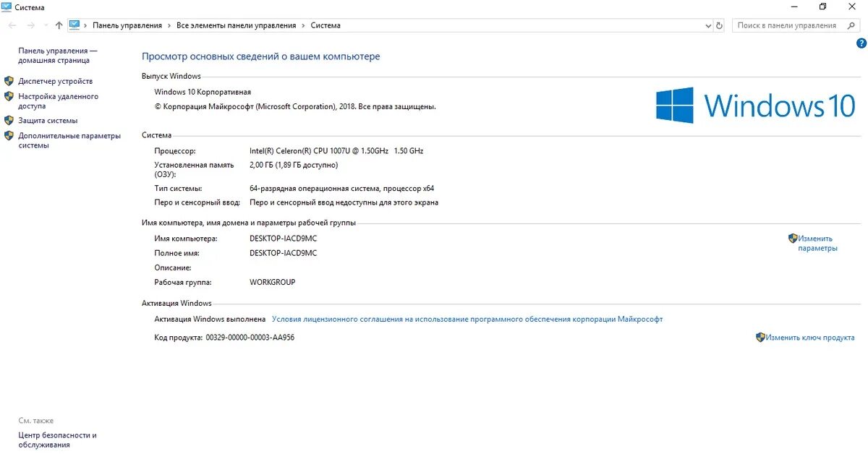Click processor value Intel(R) Celeron(R) CPU 1007U
The height and width of the screenshot is (454, 868).
pyautogui.click(x=336, y=151)
